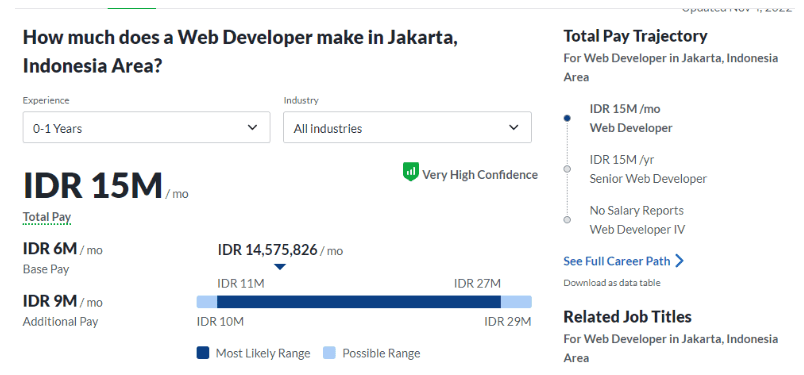Click the dark blue most likely range bar
Image resolution: width=804 pixels, height=375 pixels.
(359, 302)
